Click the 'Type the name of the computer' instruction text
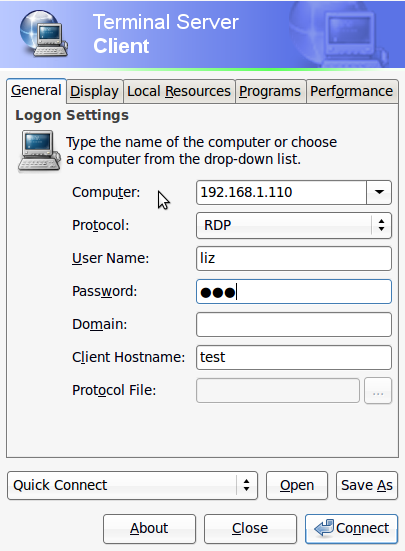This screenshot has width=405, height=551. pyautogui.click(x=201, y=151)
